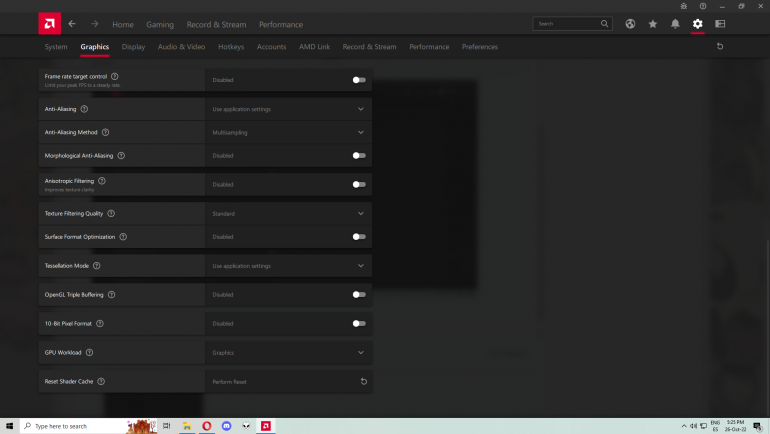
Task: Open Gaming in top navigation
Action: 160,24
